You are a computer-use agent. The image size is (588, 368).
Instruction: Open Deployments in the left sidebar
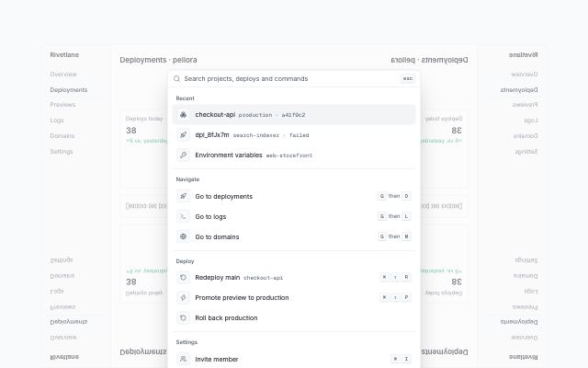(x=69, y=90)
